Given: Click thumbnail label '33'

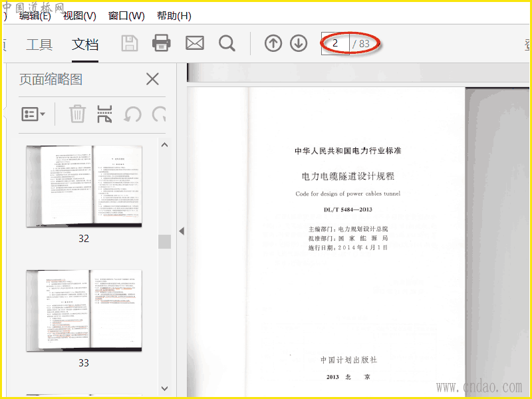Looking at the screenshot, I should click(x=84, y=363).
